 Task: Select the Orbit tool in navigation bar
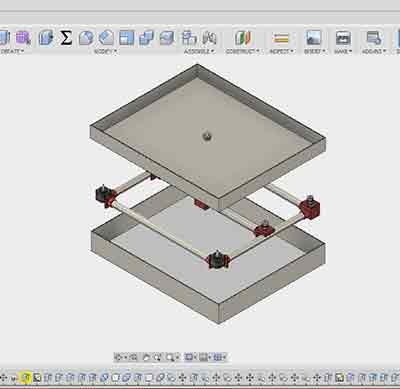tap(118, 357)
